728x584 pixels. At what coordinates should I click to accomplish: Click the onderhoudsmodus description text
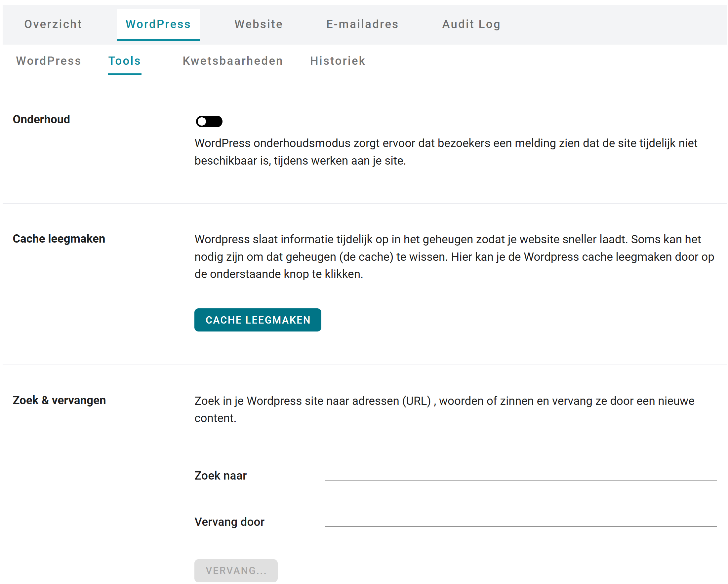(x=446, y=152)
